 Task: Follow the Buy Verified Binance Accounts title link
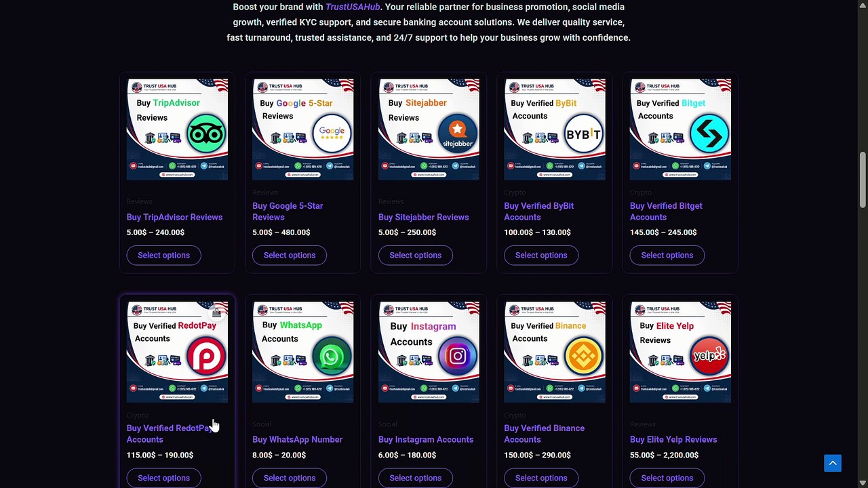[544, 434]
